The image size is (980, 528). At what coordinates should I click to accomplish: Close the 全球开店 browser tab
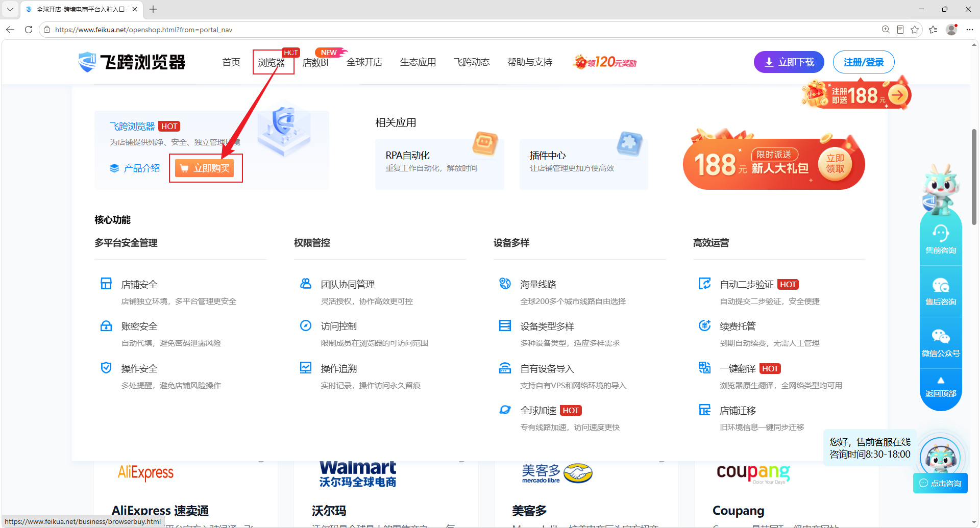(x=135, y=9)
